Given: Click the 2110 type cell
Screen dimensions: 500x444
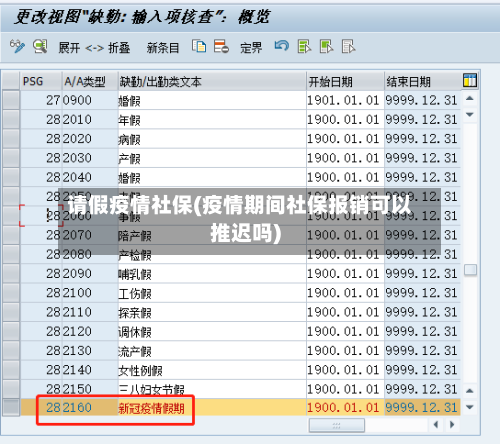Looking at the screenshot, I should [x=90, y=312].
